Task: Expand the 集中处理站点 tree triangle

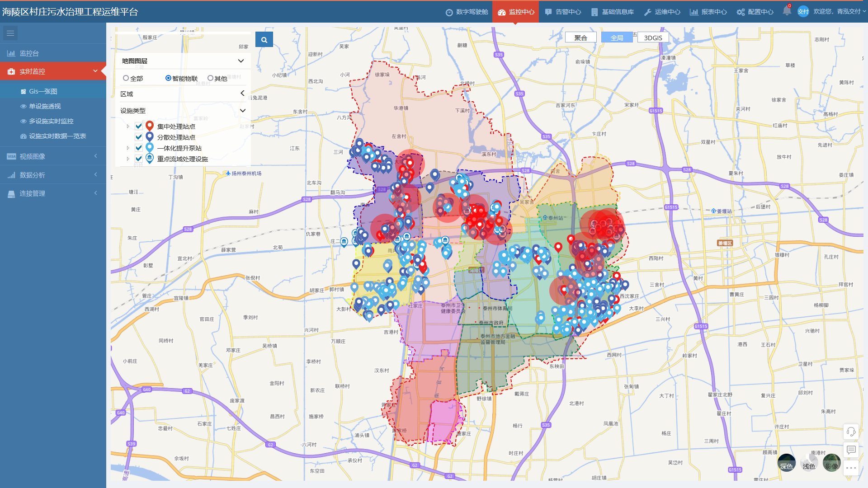Action: click(128, 127)
